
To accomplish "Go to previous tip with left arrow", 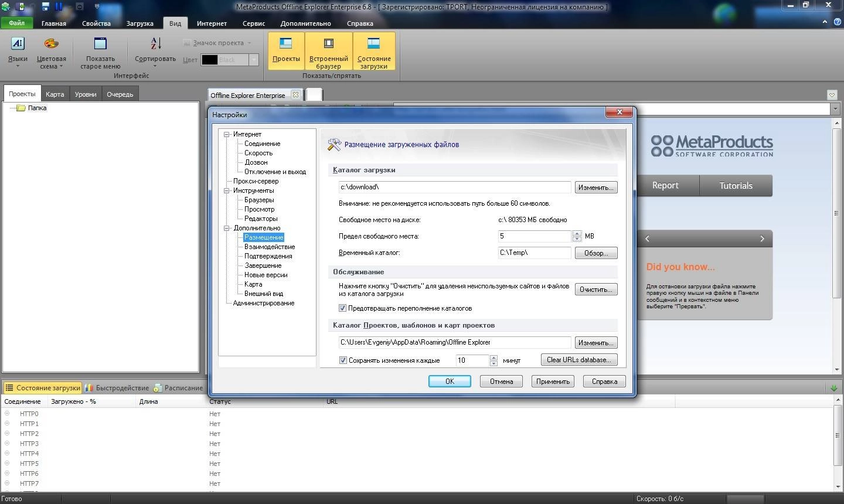I will tap(647, 239).
